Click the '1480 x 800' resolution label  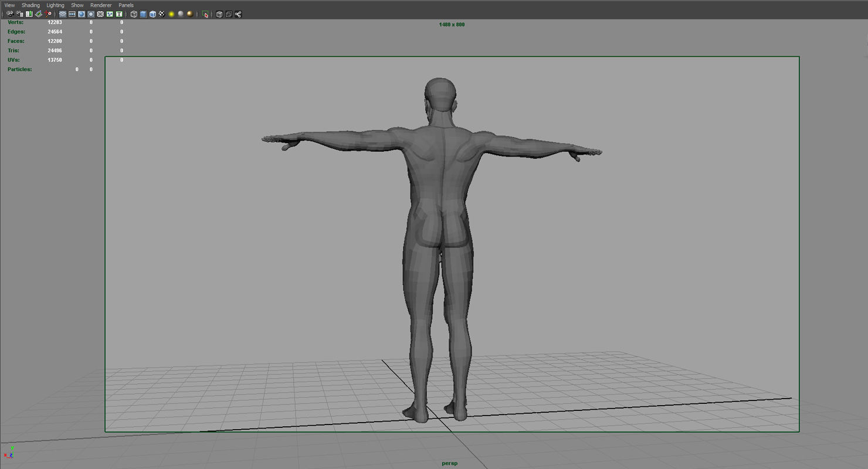[452, 25]
